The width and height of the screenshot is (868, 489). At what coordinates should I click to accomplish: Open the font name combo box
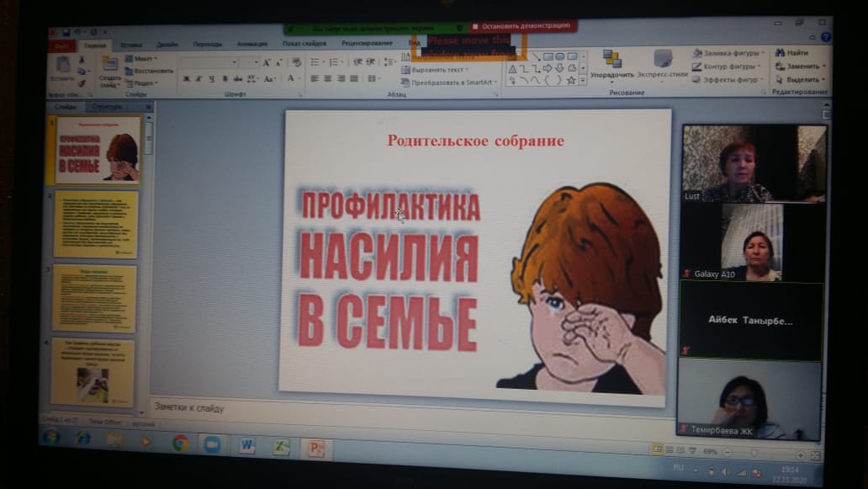click(209, 62)
